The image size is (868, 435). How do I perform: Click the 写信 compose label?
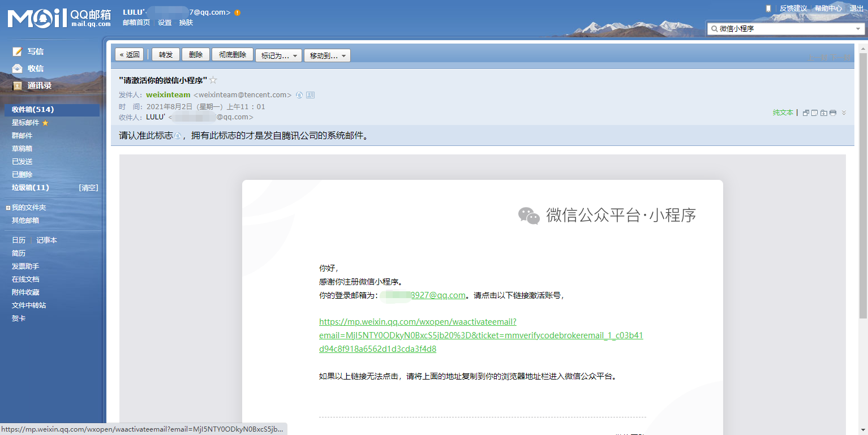[36, 51]
